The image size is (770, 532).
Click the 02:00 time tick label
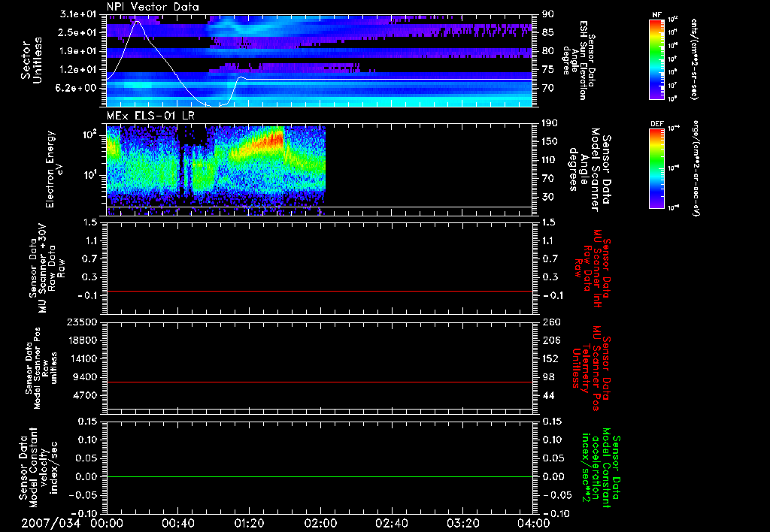point(320,523)
